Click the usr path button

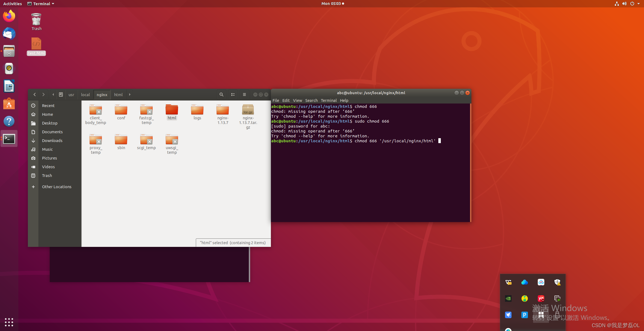(71, 94)
